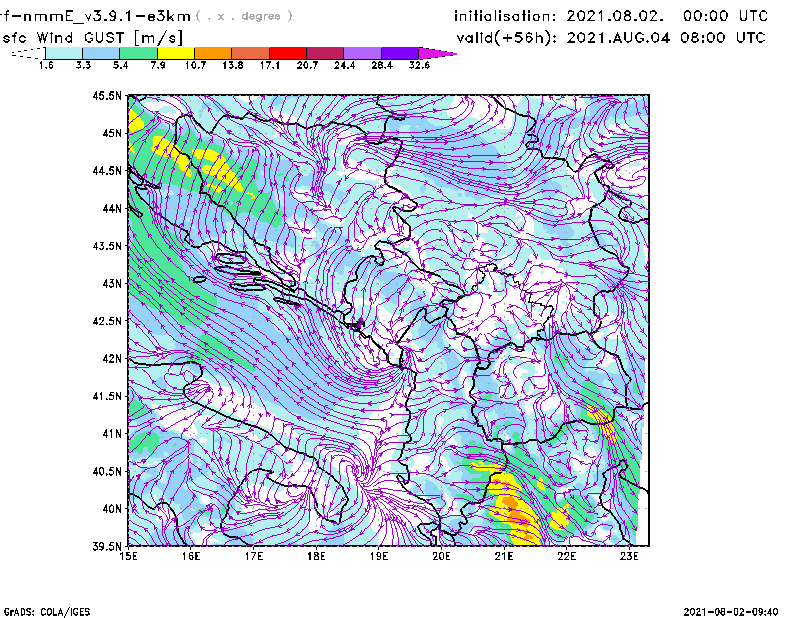Screen dimensions: 800x618
Task: Pick the light purple 24.4–28.4 legend swatch
Action: (x=363, y=53)
